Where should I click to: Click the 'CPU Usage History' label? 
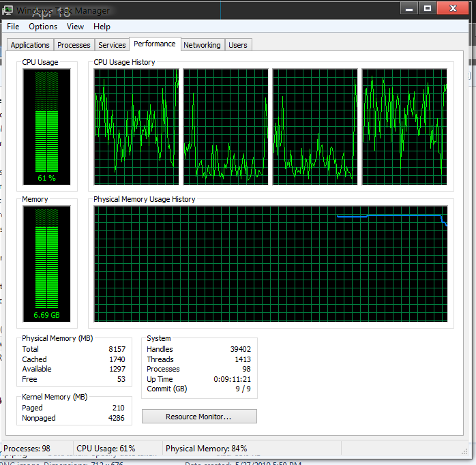coord(124,62)
